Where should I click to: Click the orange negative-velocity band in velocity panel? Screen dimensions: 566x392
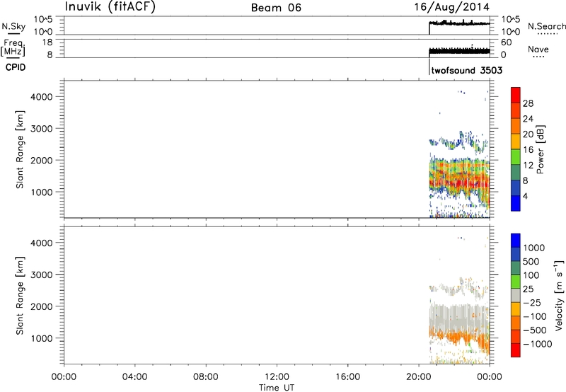tap(458, 338)
